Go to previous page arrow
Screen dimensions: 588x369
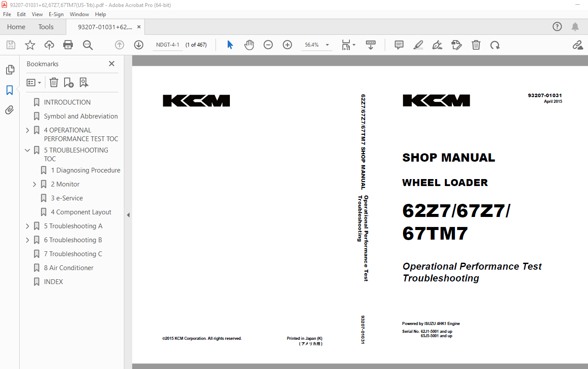pyautogui.click(x=120, y=45)
